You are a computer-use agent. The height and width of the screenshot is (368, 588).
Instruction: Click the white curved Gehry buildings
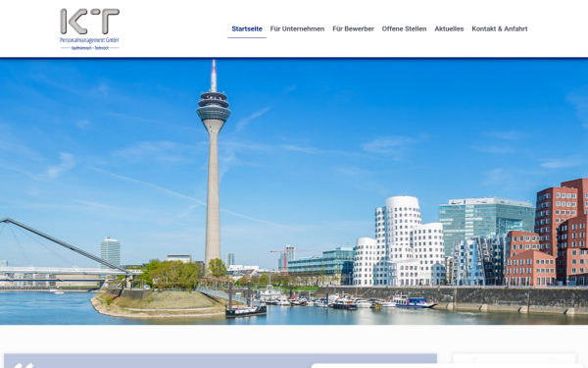[x=399, y=242]
